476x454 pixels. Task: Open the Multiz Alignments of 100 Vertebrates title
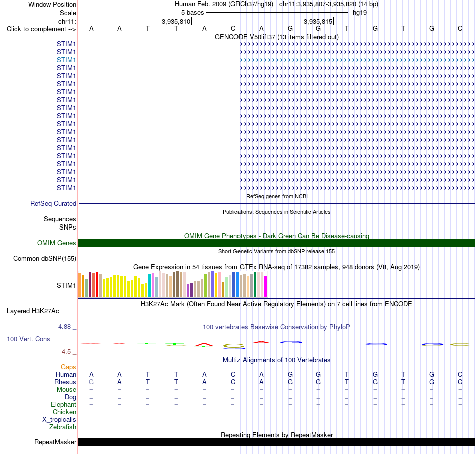point(277,360)
